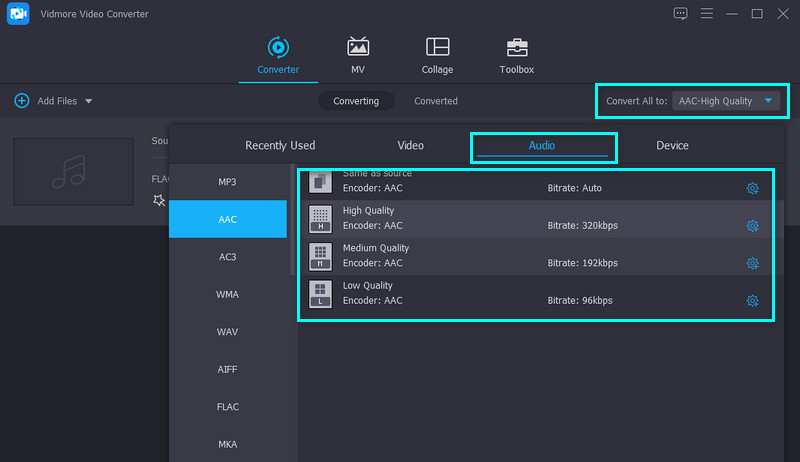This screenshot has width=800, height=462.
Task: Select the MP3 format in sidebar
Action: click(227, 182)
